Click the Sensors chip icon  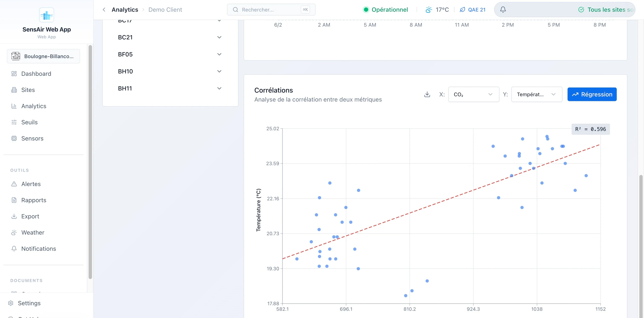14,138
